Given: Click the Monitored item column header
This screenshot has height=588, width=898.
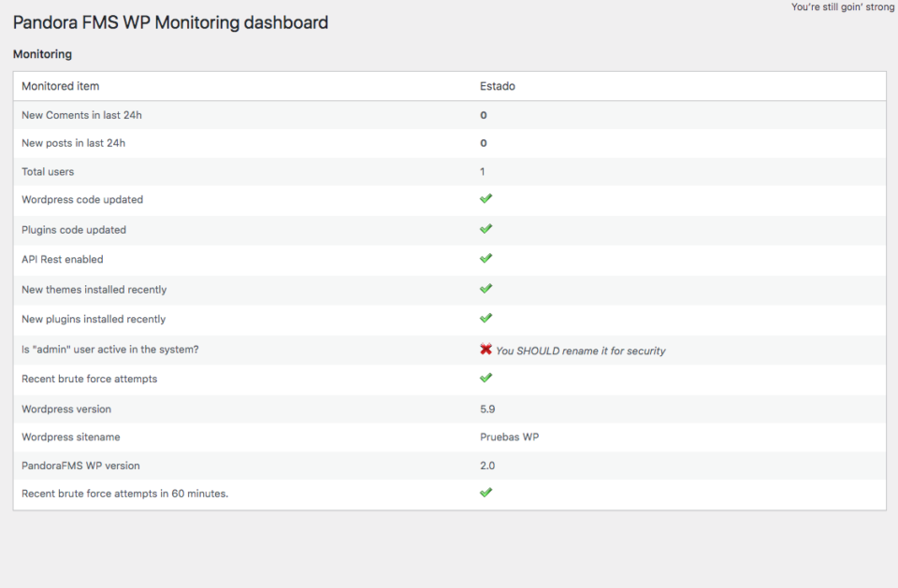Looking at the screenshot, I should [x=61, y=86].
